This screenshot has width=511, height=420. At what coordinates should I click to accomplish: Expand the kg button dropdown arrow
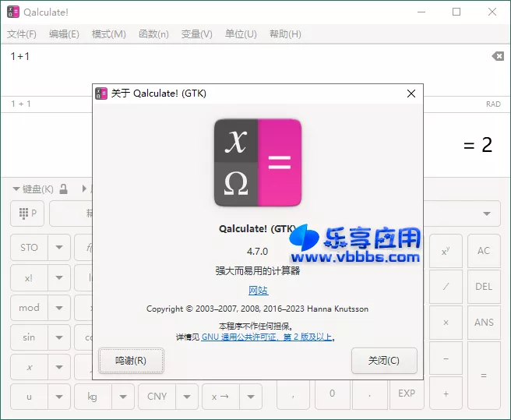click(x=123, y=397)
